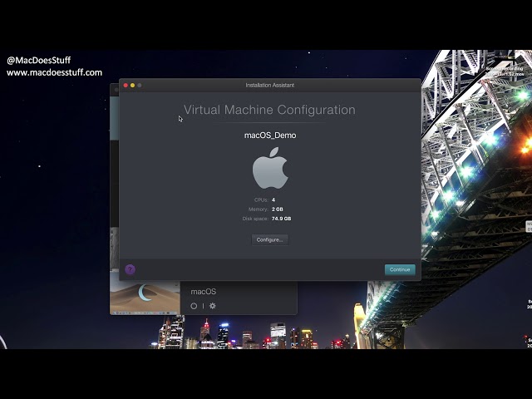Click the 'Installation Assistant' window title

pyautogui.click(x=269, y=85)
